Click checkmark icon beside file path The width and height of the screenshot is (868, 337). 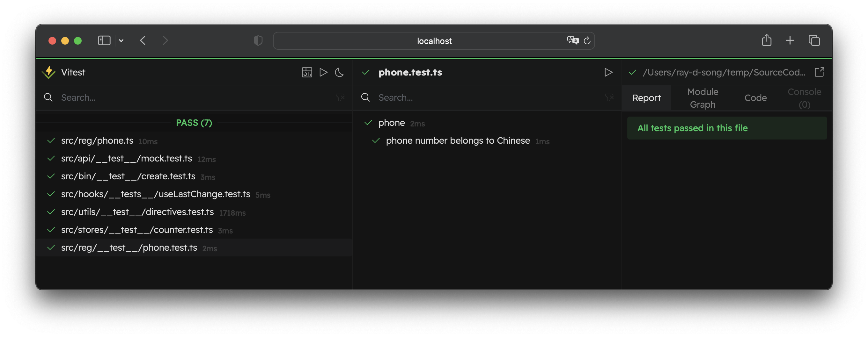632,72
